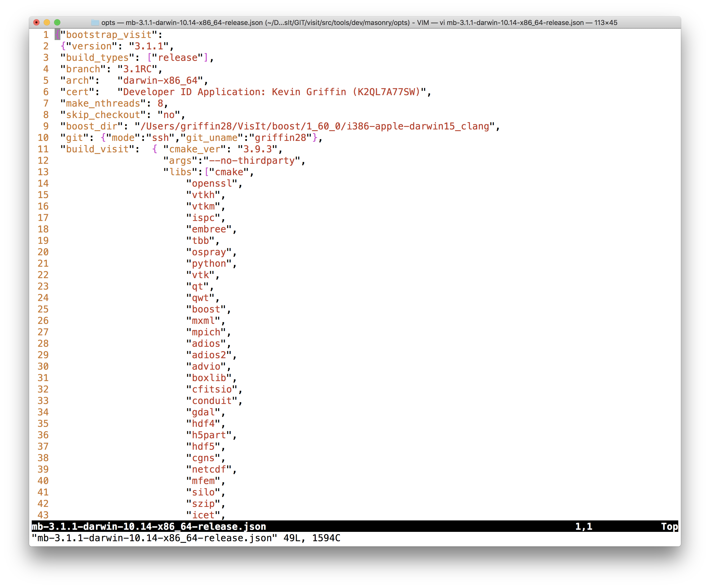Click the git_uname value "griffin28"
710x588 pixels.
[280, 138]
